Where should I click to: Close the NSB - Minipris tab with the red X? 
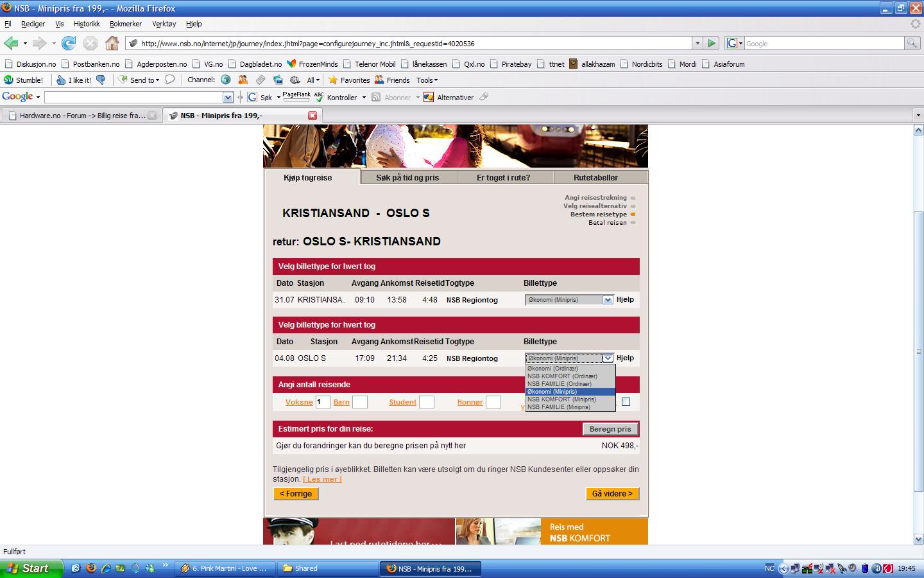[x=312, y=116]
